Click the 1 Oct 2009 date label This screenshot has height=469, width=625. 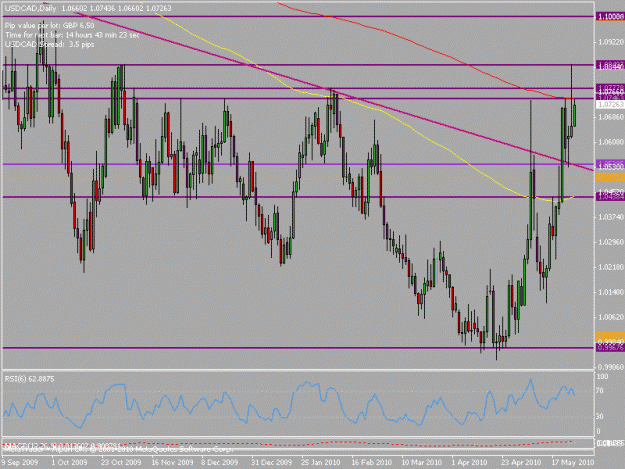[x=69, y=462]
